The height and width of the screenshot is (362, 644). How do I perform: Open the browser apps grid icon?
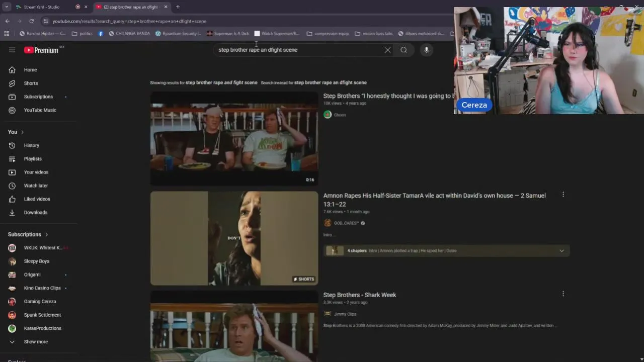click(7, 34)
